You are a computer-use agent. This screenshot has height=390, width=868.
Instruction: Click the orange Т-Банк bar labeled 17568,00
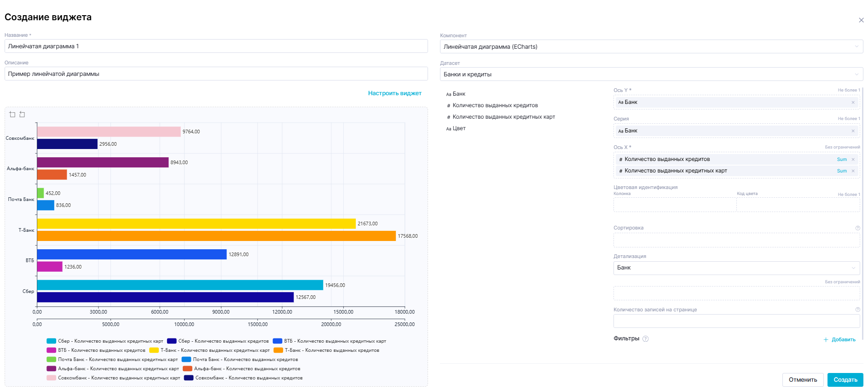pyautogui.click(x=216, y=236)
